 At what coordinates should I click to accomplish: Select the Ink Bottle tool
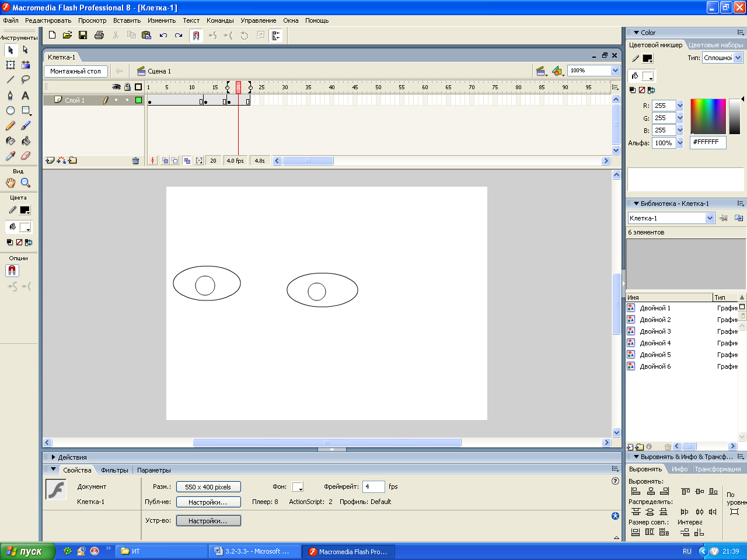click(11, 141)
